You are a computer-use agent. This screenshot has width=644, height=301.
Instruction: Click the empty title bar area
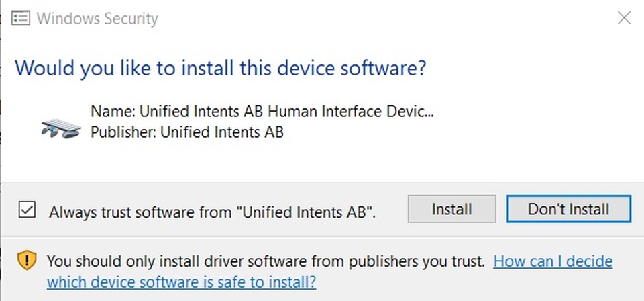point(386,19)
